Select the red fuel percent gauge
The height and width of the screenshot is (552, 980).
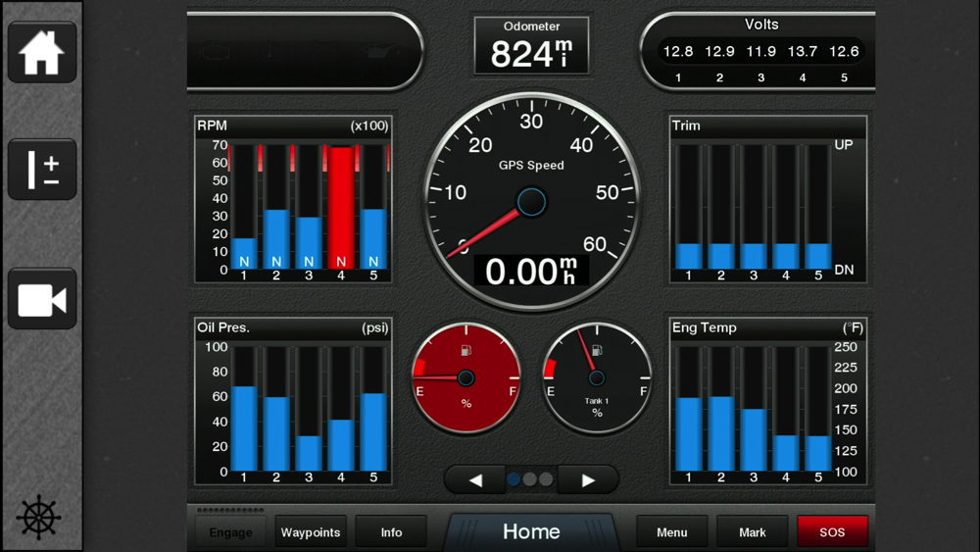point(465,377)
